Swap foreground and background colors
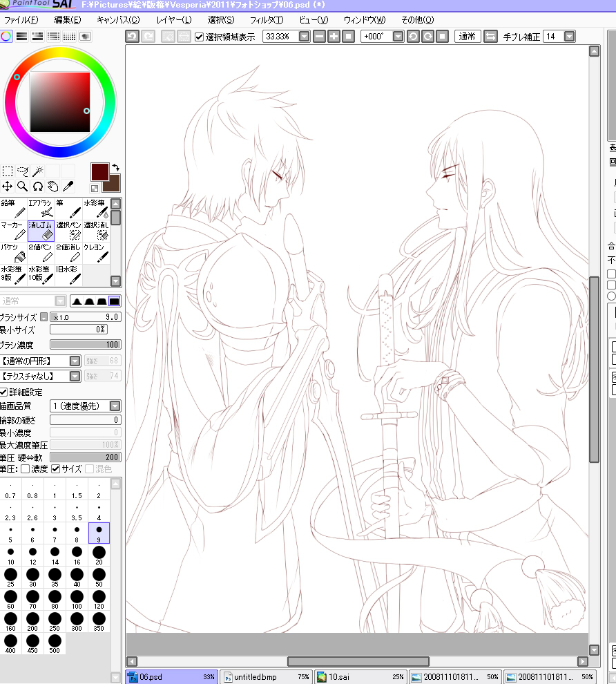The height and width of the screenshot is (684, 616). 115,167
